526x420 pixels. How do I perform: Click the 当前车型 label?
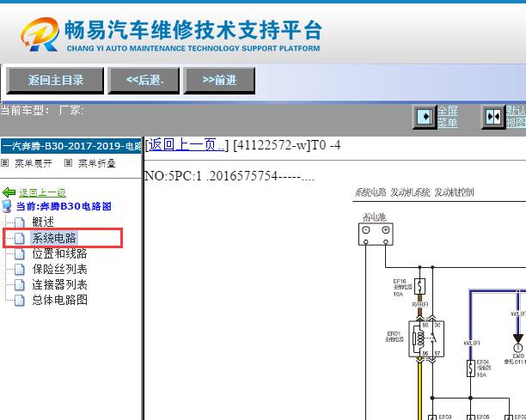(25, 110)
